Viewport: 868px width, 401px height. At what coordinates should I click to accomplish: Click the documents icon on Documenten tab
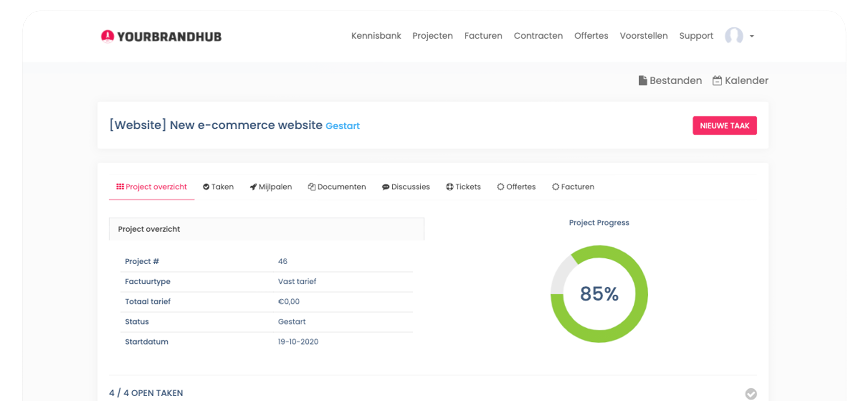[x=312, y=187]
